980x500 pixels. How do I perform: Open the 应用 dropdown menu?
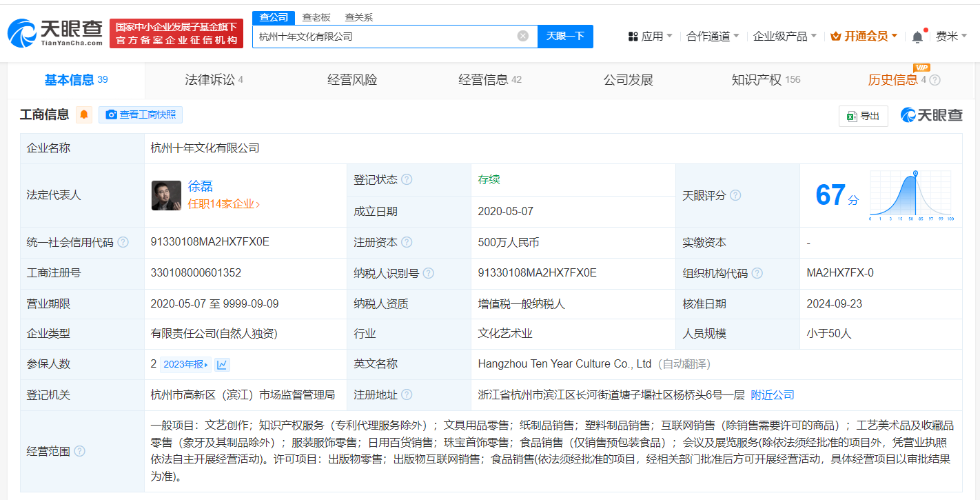(650, 37)
